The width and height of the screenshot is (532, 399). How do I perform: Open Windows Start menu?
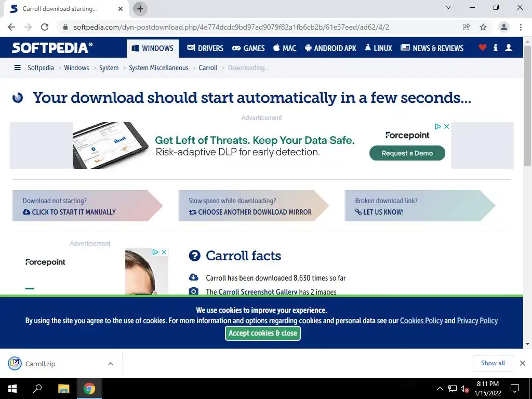coord(12,389)
